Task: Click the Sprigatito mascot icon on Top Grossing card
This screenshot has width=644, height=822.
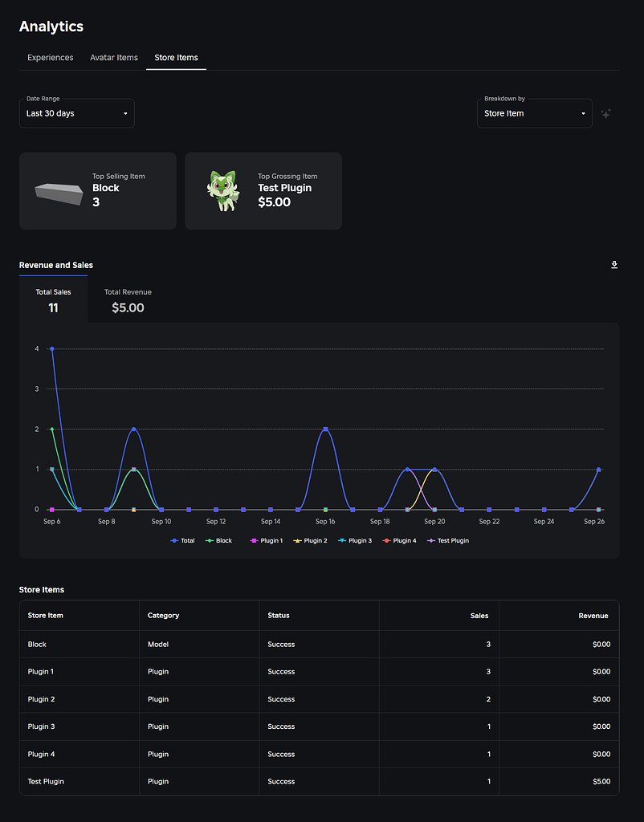Action: (x=223, y=191)
